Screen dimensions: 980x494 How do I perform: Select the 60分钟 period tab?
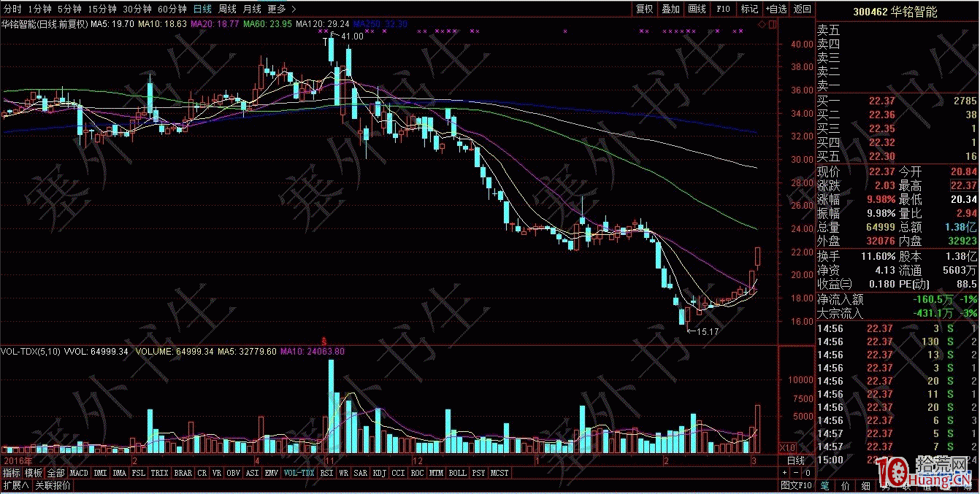(172, 9)
